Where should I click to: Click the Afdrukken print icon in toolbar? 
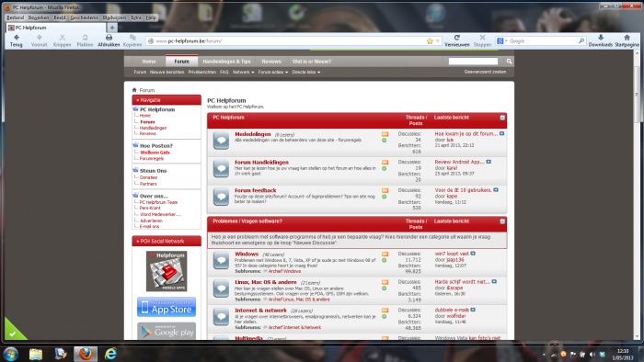click(109, 38)
